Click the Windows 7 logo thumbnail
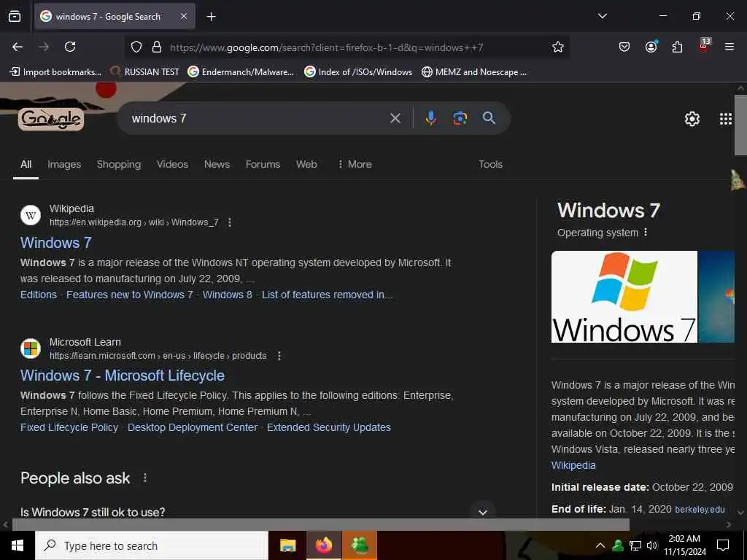Image resolution: width=747 pixels, height=560 pixels. click(x=624, y=297)
